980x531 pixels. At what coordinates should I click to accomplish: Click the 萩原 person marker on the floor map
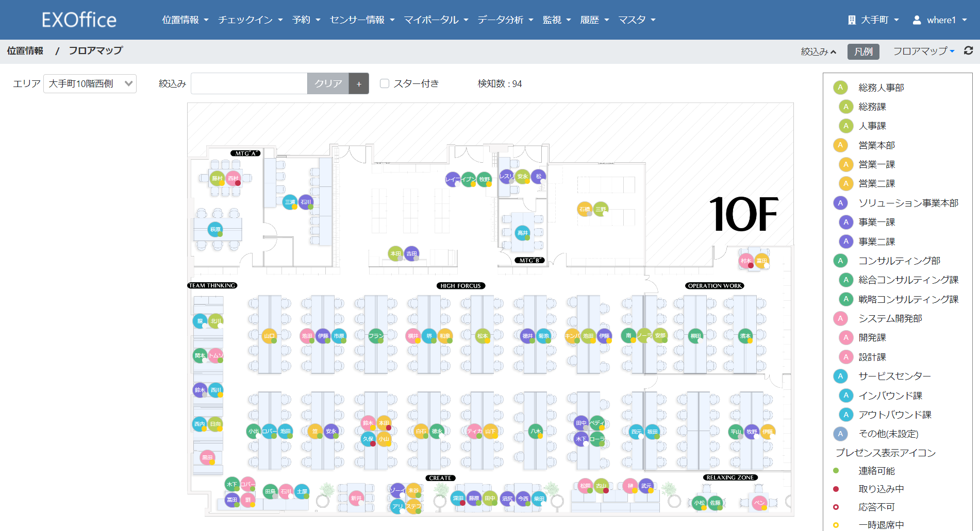215,229
